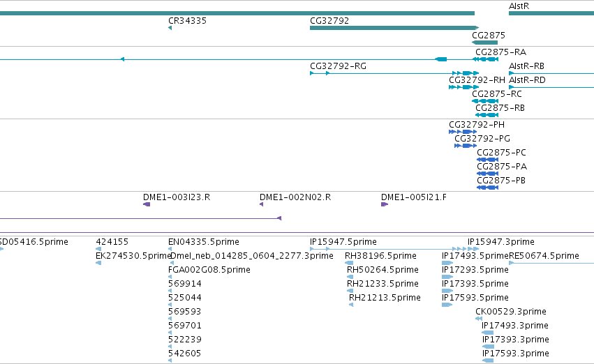Click the blue glyph under RH38196.5prime
Viewport: 594px width, 364px height.
click(x=349, y=263)
